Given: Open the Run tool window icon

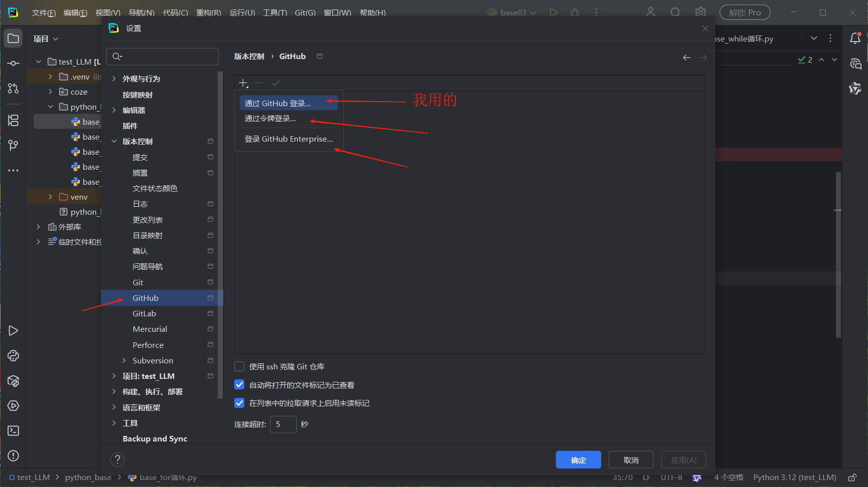Looking at the screenshot, I should [14, 331].
